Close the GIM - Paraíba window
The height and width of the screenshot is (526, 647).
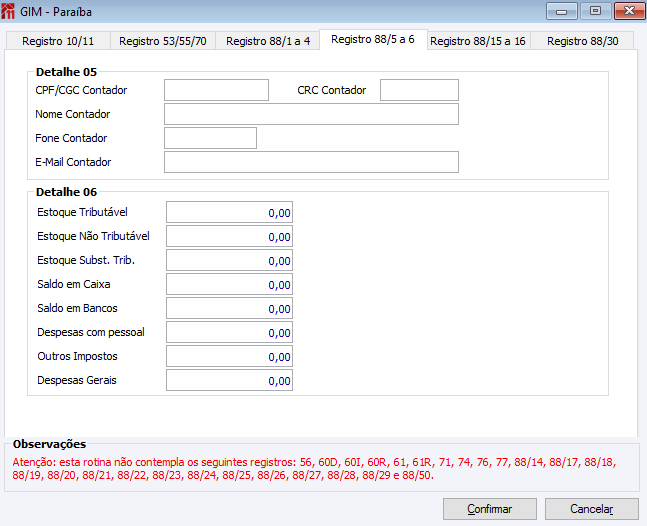pos(629,11)
